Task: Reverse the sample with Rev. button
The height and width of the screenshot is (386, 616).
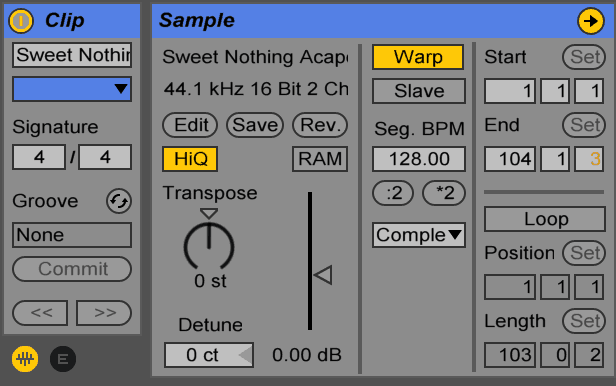Action: coord(320,125)
